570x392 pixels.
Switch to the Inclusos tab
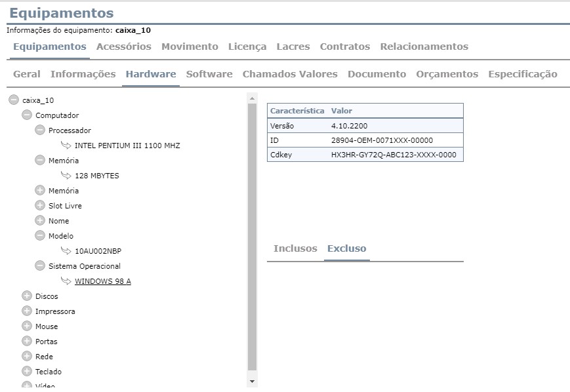coord(295,248)
